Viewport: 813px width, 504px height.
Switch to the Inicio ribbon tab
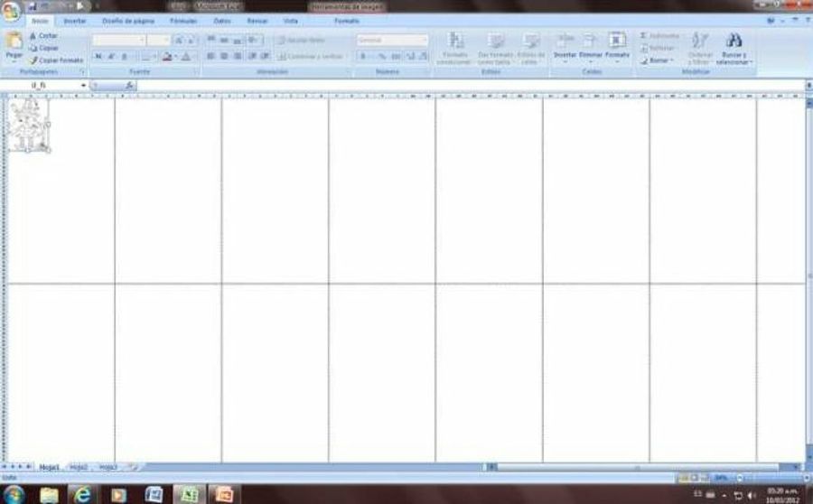coord(40,21)
